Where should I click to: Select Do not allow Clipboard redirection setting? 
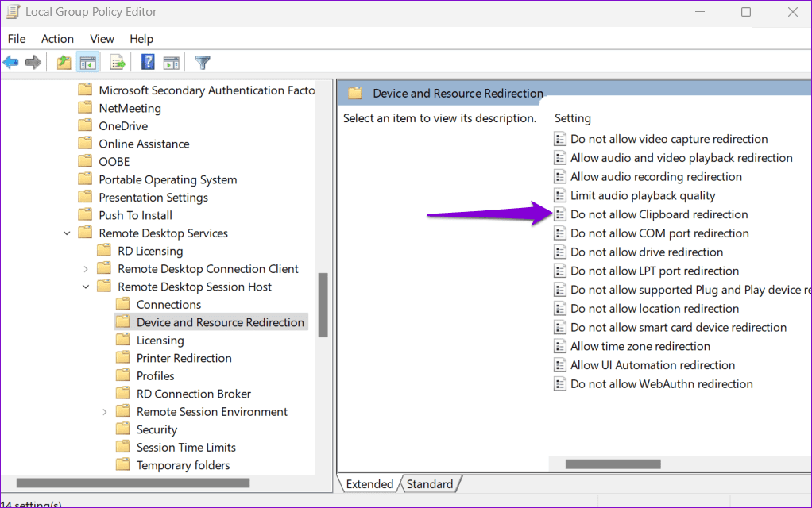point(659,214)
